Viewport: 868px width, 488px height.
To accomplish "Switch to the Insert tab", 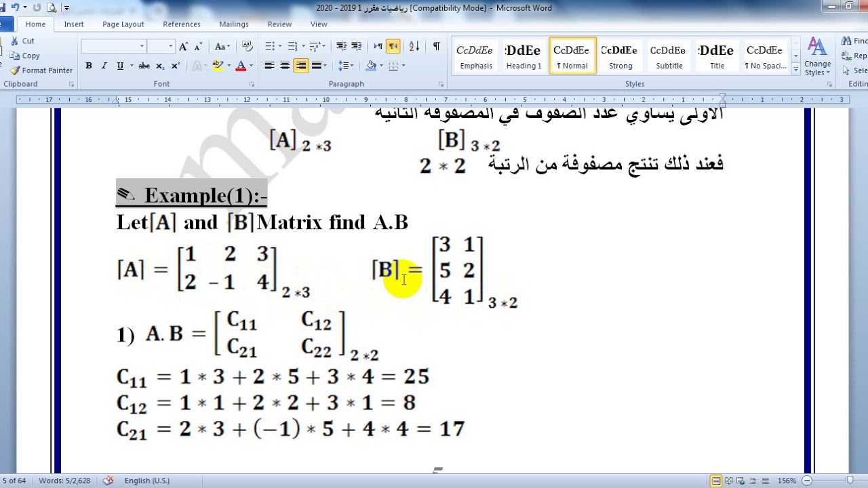I will [74, 24].
